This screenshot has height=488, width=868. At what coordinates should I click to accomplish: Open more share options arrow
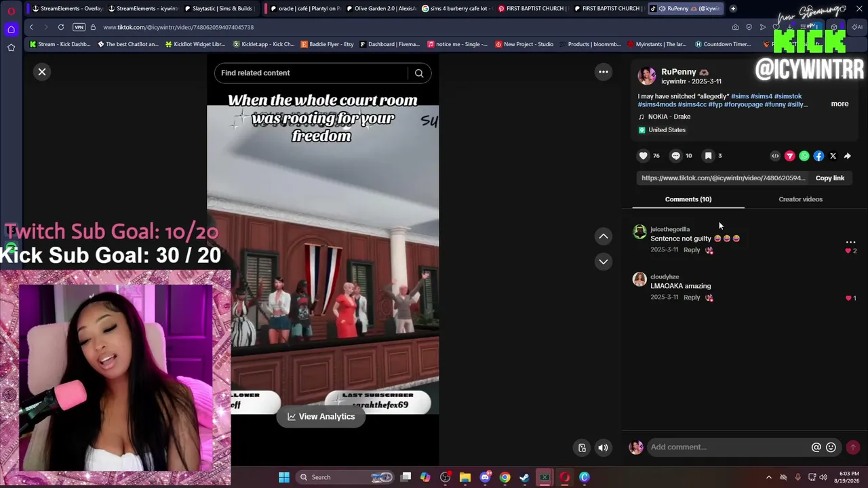tap(848, 156)
